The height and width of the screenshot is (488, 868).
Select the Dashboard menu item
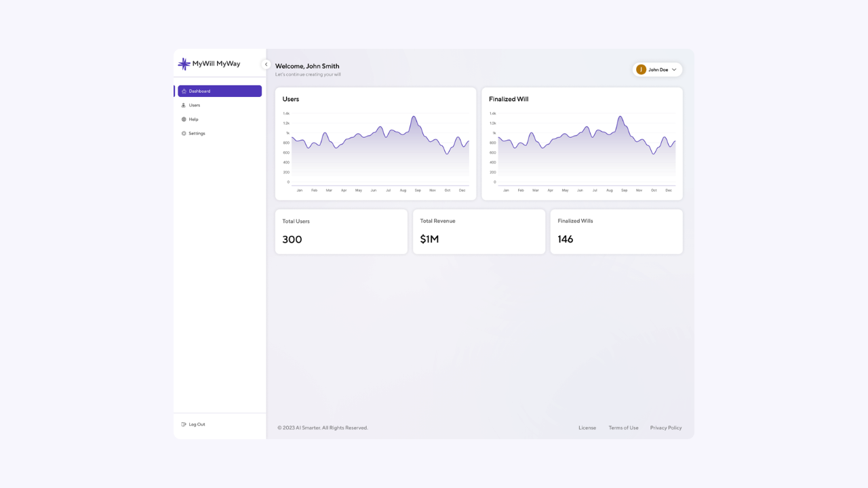click(220, 91)
